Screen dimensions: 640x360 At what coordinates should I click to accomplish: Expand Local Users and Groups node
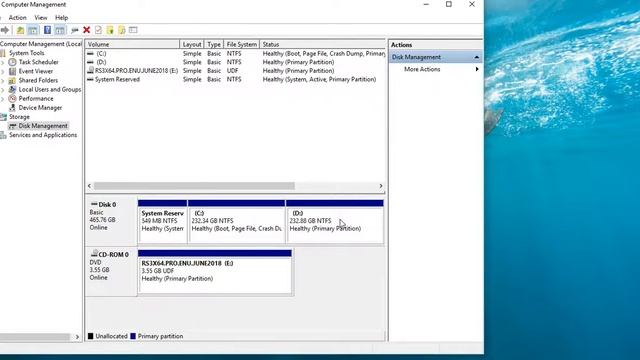(3, 89)
